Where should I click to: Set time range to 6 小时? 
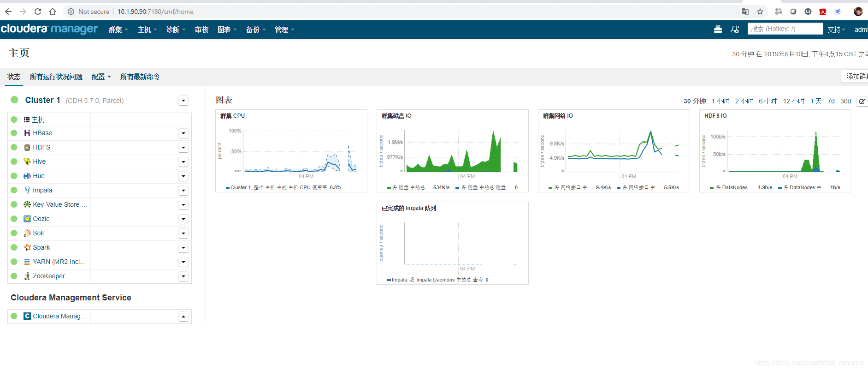768,101
